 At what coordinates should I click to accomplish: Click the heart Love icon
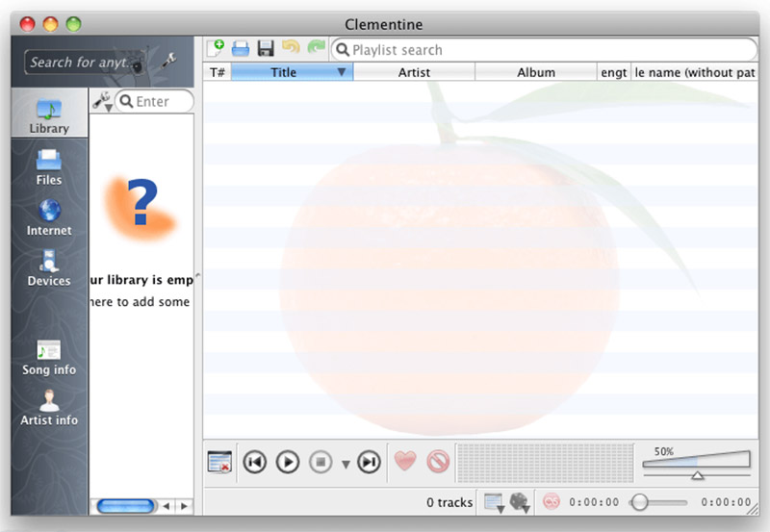(x=406, y=462)
